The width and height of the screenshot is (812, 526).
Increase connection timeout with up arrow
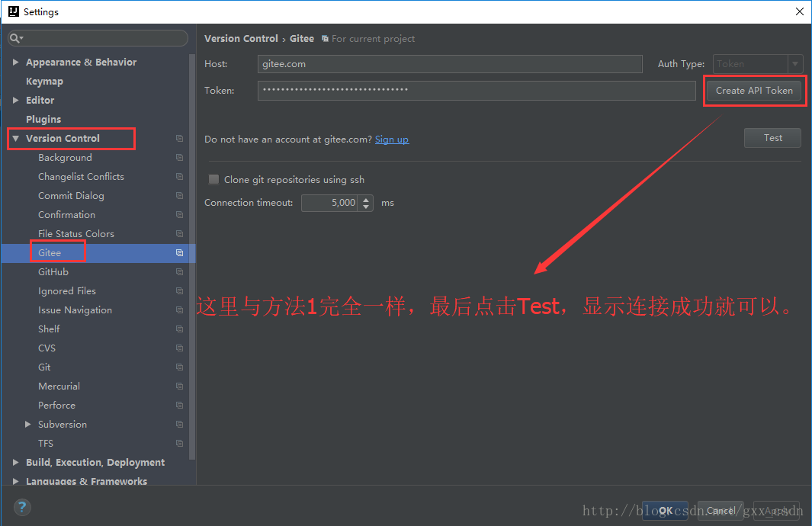coord(366,199)
